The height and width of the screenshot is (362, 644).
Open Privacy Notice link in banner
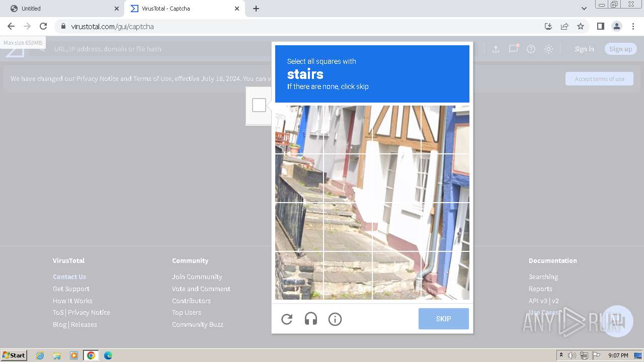pos(98,78)
